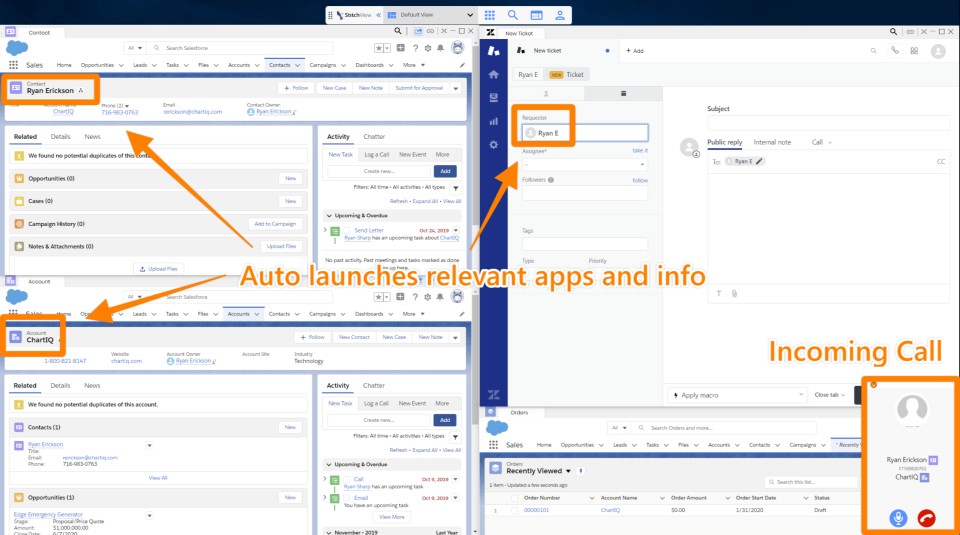Click the search icon in floating toolbar
This screenshot has width=960, height=535.
(513, 15)
